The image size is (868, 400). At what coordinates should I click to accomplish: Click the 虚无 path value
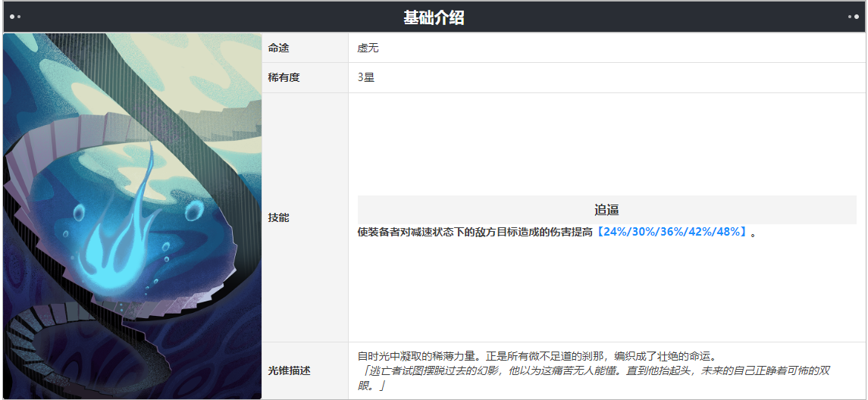point(368,48)
